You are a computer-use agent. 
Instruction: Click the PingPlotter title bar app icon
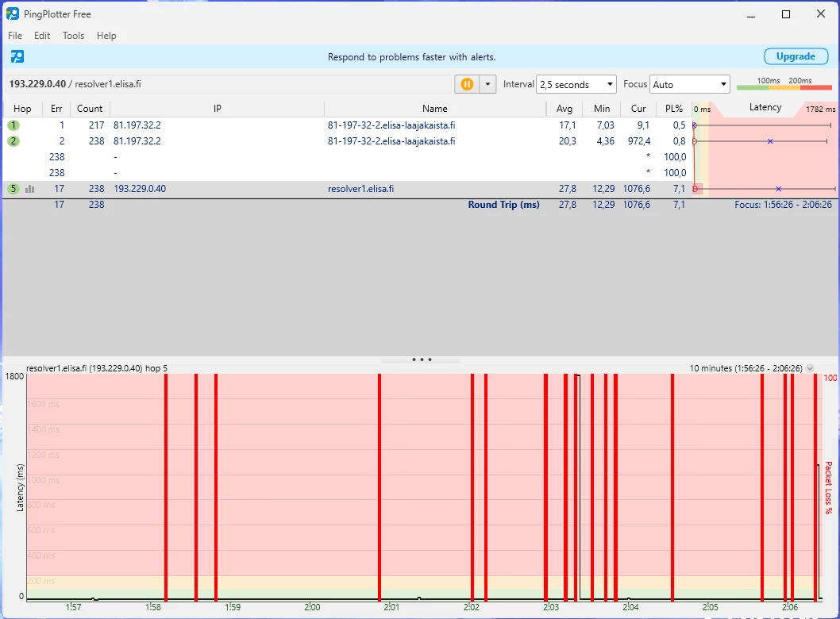pyautogui.click(x=13, y=14)
